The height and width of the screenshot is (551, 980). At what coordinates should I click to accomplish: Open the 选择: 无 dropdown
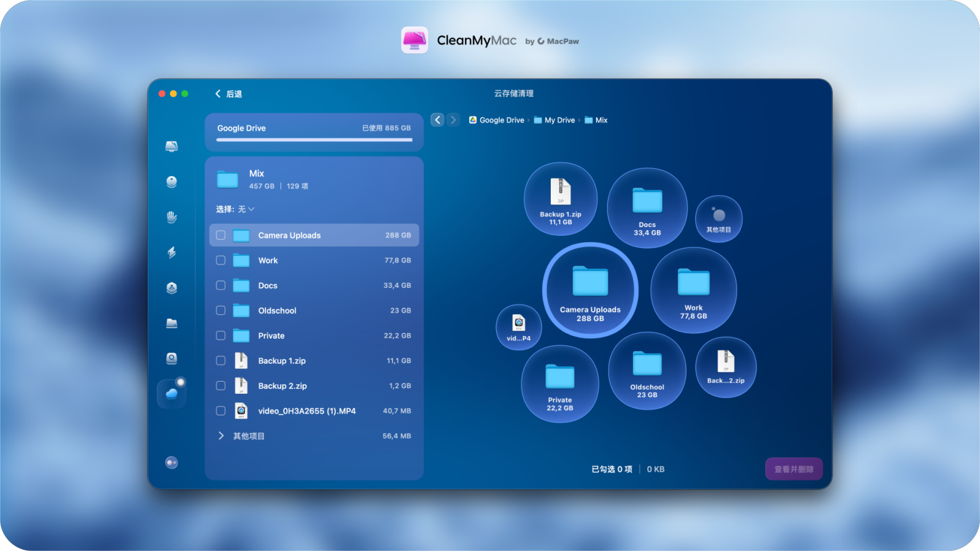(x=235, y=209)
